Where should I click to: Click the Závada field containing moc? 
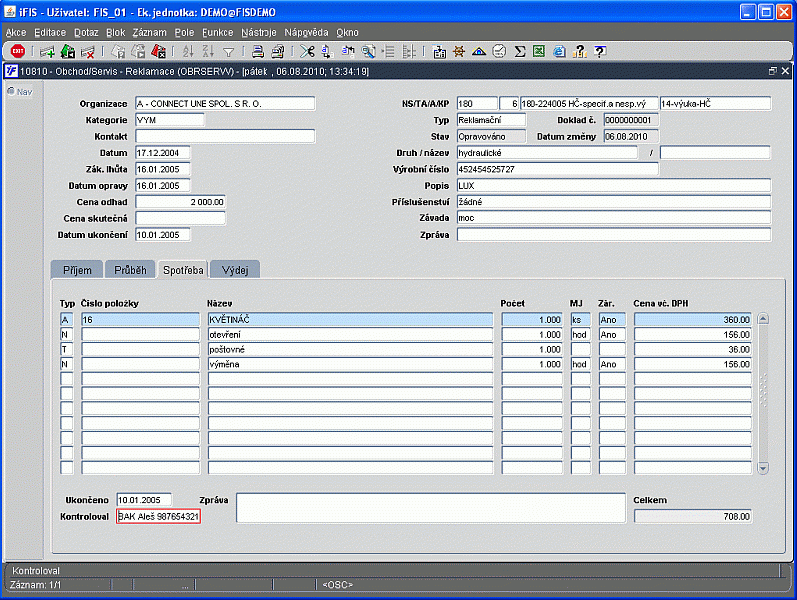tap(614, 218)
